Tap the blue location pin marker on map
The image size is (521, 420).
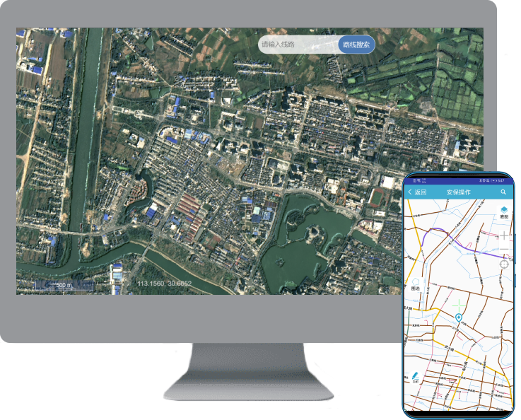pos(459,317)
